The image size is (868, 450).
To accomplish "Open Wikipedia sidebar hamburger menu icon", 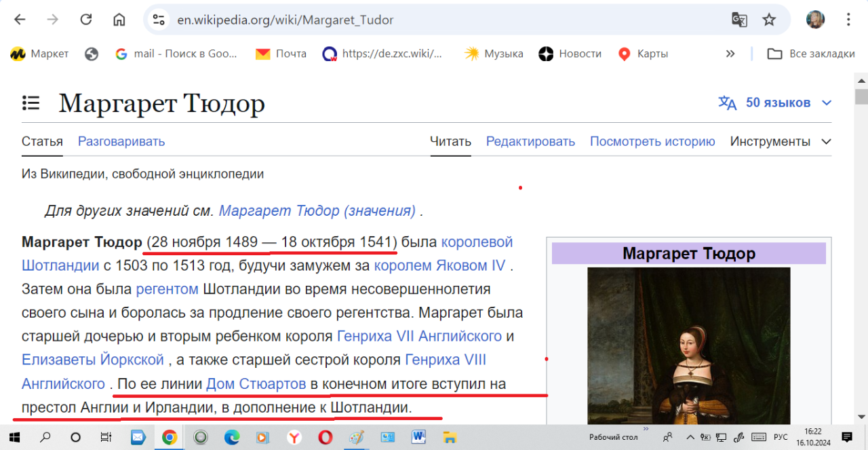I will click(x=31, y=103).
